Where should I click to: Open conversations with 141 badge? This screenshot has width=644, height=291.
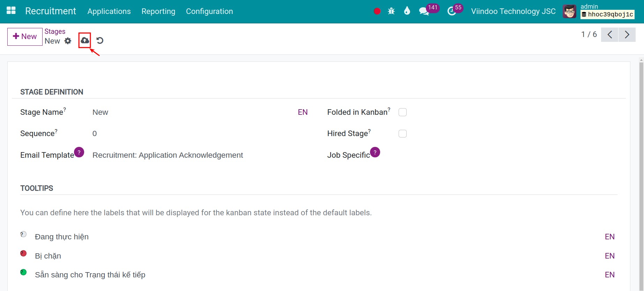click(x=428, y=10)
